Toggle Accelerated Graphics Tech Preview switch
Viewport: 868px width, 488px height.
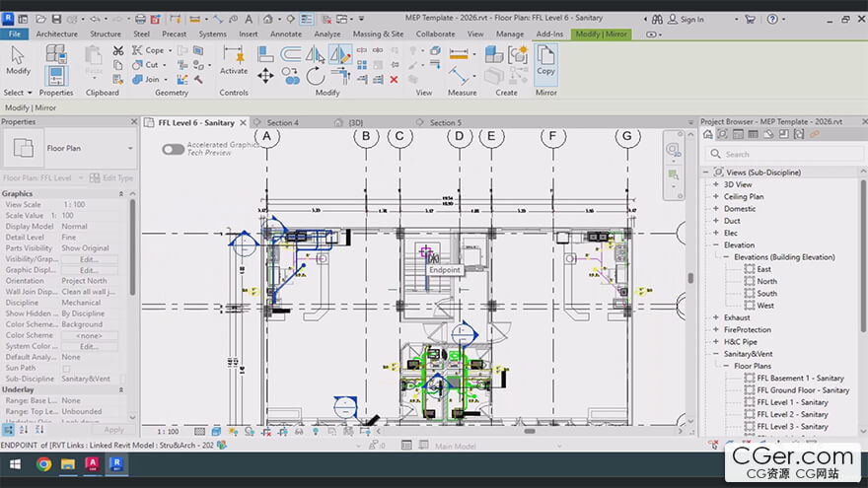[x=174, y=149]
